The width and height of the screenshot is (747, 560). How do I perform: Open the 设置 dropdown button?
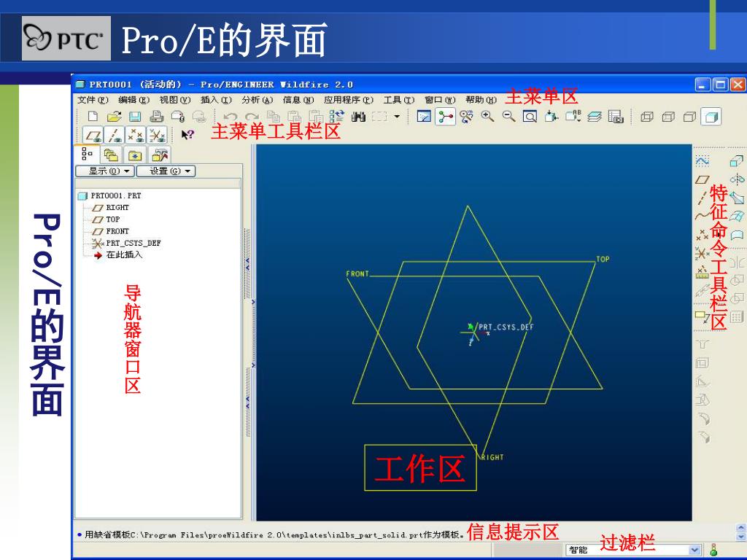[x=166, y=171]
